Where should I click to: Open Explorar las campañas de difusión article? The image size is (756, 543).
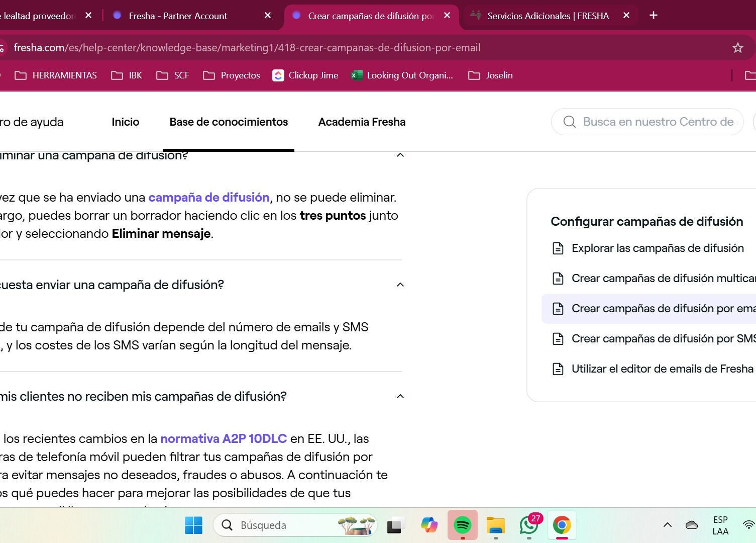[657, 248]
